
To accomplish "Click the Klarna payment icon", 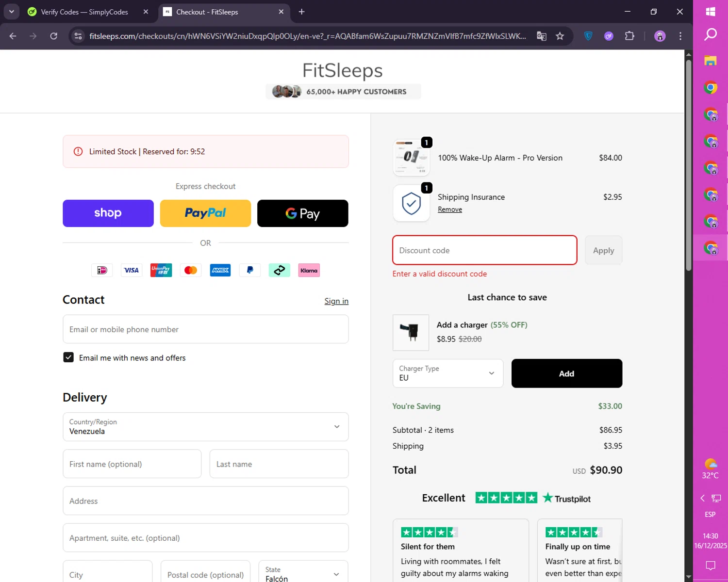I will click(x=309, y=270).
